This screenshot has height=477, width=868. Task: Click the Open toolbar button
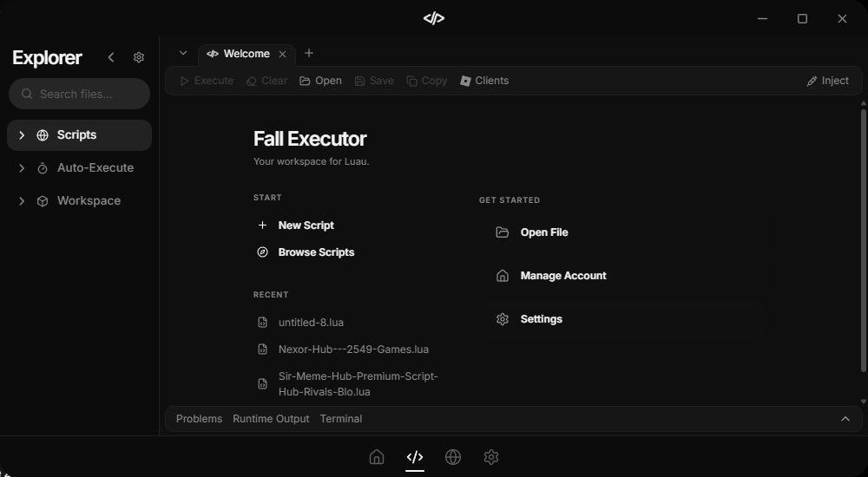320,81
